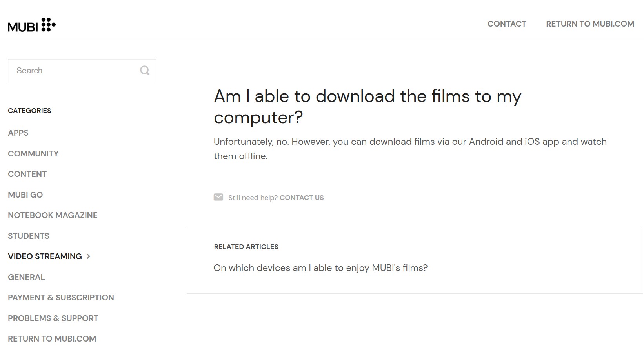Open the COMMUNITY category
The height and width of the screenshot is (351, 644).
(x=33, y=154)
